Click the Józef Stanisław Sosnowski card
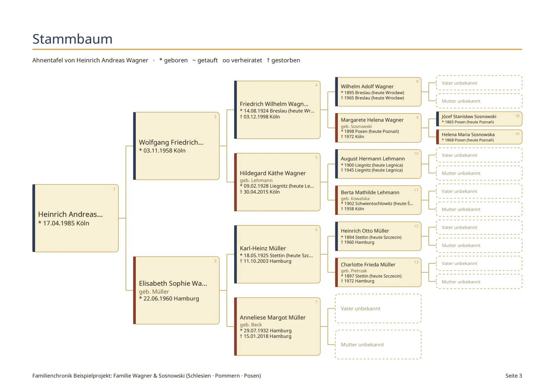This screenshot has height=392, width=554. pyautogui.click(x=479, y=119)
